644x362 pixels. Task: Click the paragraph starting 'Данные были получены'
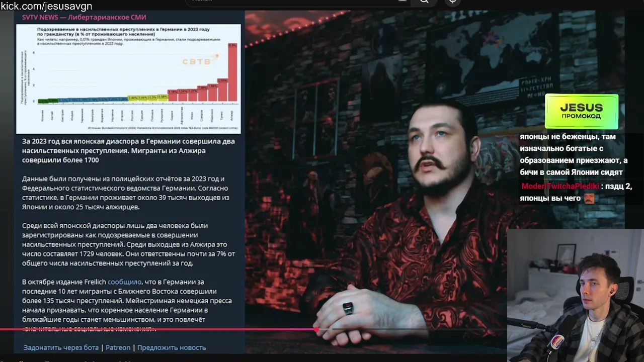pos(126,193)
